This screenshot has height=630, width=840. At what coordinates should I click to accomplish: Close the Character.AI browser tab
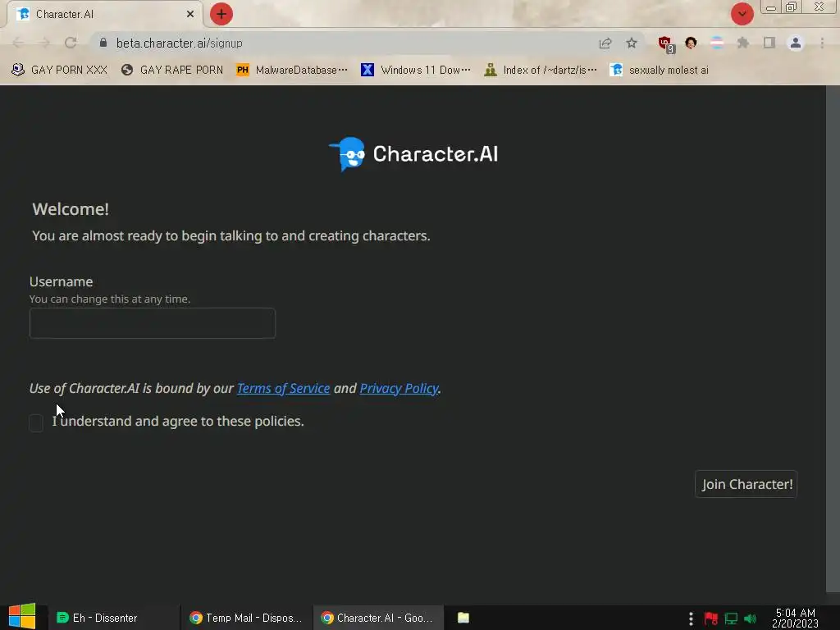coord(190,14)
